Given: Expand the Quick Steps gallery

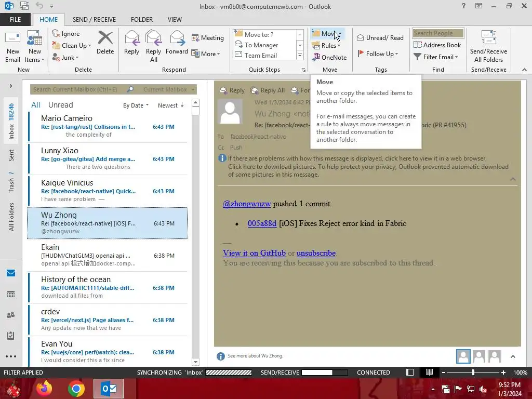Looking at the screenshot, I should point(300,55).
